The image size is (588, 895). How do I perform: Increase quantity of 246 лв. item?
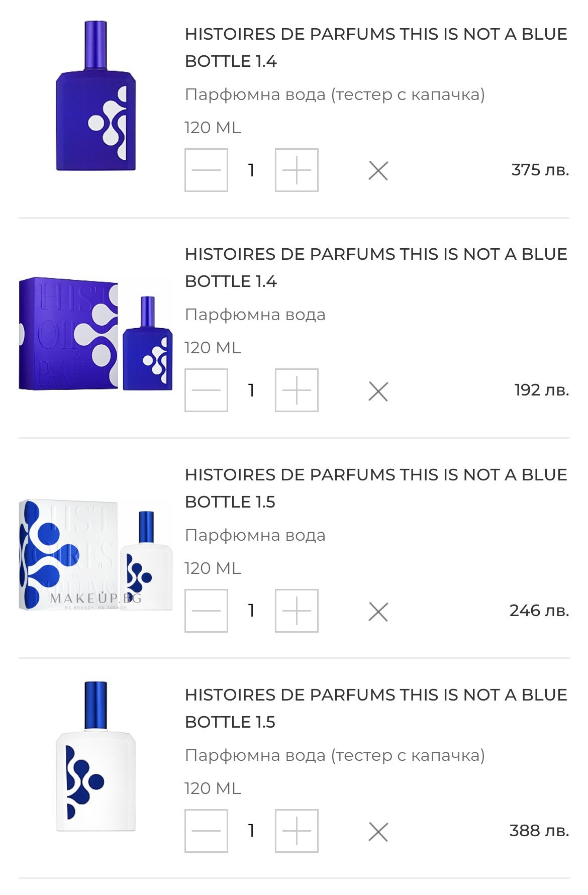[x=297, y=611]
